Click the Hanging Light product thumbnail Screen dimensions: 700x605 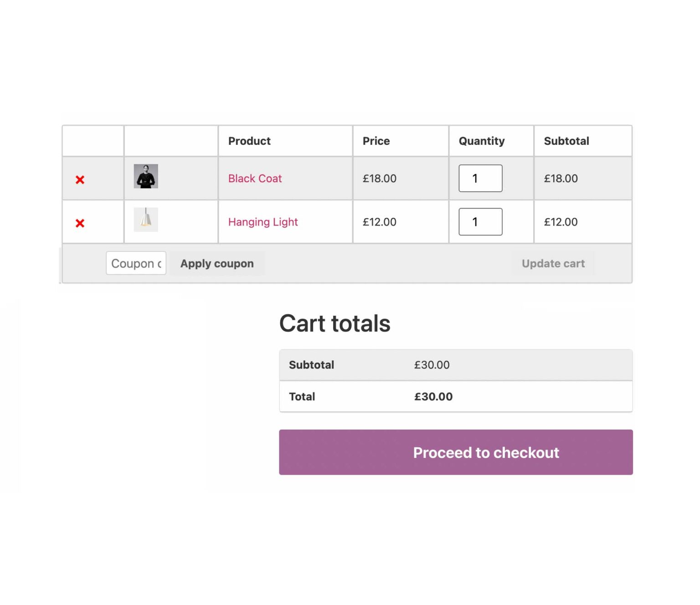click(145, 220)
